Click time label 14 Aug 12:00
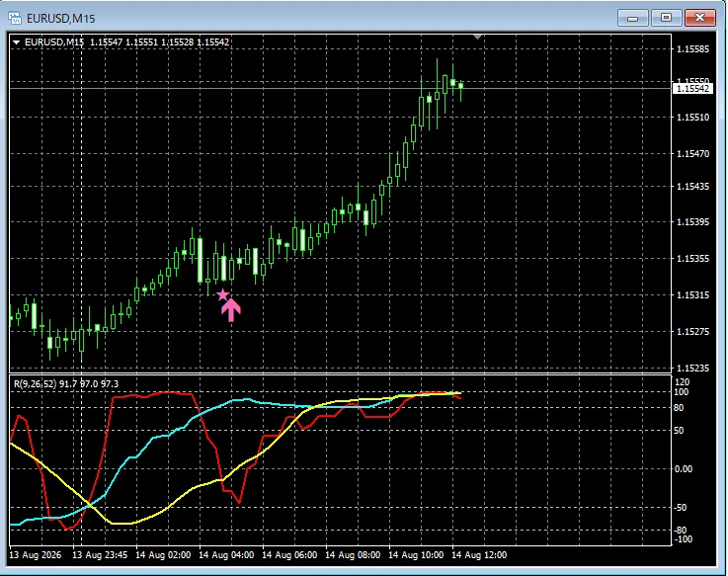This screenshot has width=728, height=576. pyautogui.click(x=479, y=554)
